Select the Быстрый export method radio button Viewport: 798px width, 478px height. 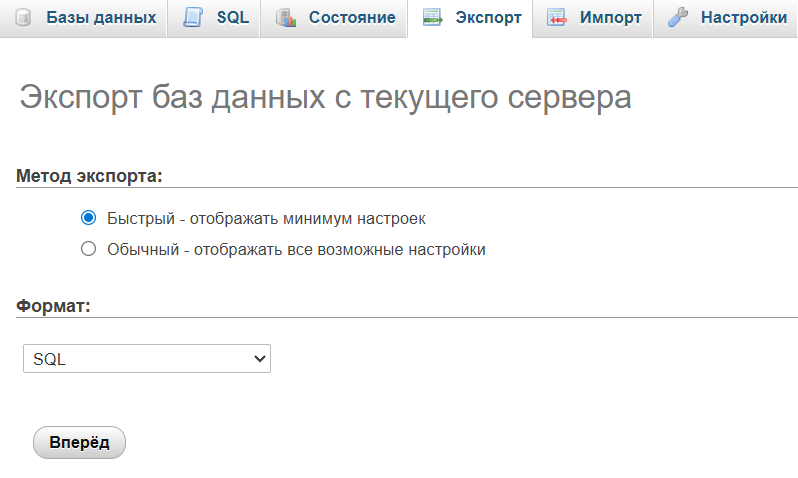[88, 218]
